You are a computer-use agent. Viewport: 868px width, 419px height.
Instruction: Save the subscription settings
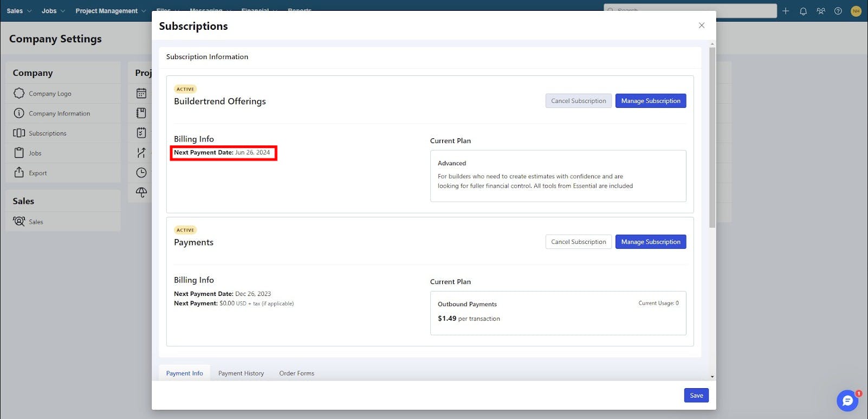click(696, 395)
